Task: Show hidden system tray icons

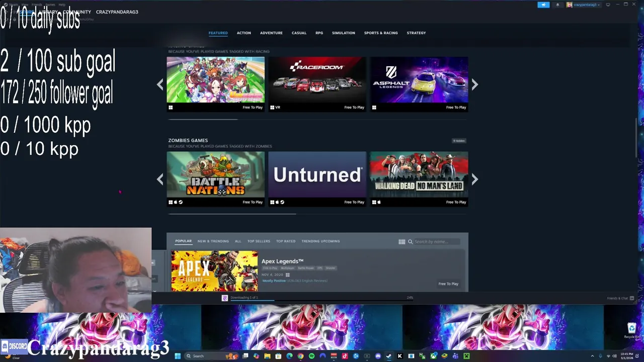Action: coord(592,356)
